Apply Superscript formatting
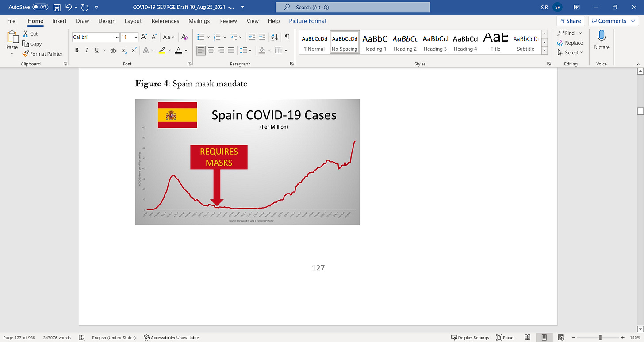This screenshot has height=342, width=644. click(x=134, y=50)
